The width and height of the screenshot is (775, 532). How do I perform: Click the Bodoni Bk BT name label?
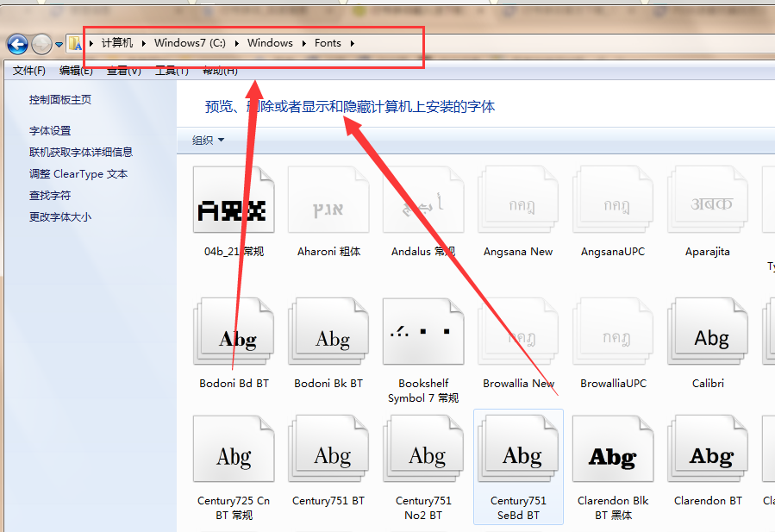328,383
